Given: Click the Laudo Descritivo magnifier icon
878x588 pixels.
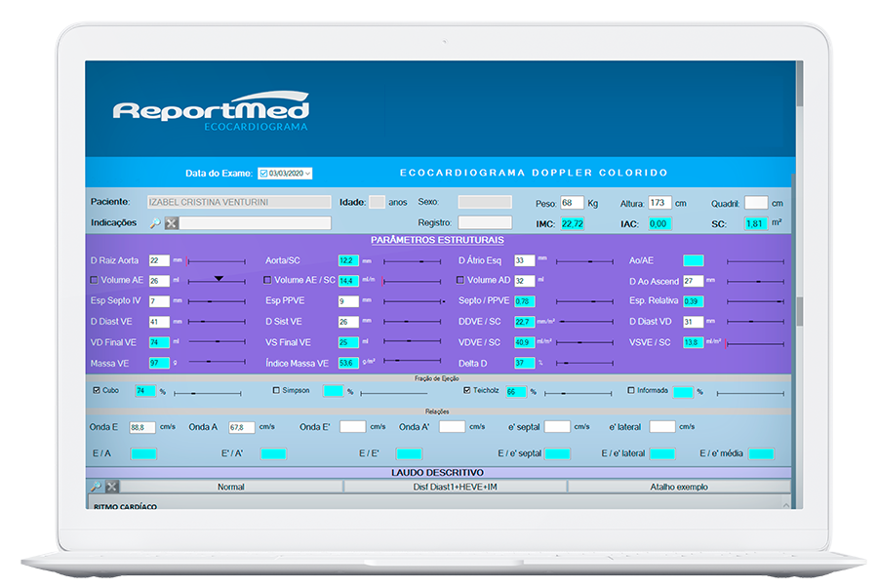Looking at the screenshot, I should click(x=97, y=487).
